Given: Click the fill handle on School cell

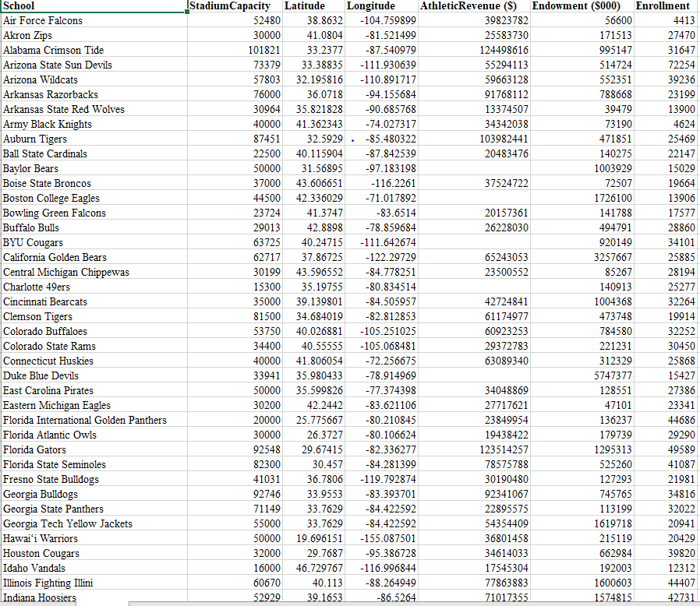Looking at the screenshot, I should pos(186,12).
